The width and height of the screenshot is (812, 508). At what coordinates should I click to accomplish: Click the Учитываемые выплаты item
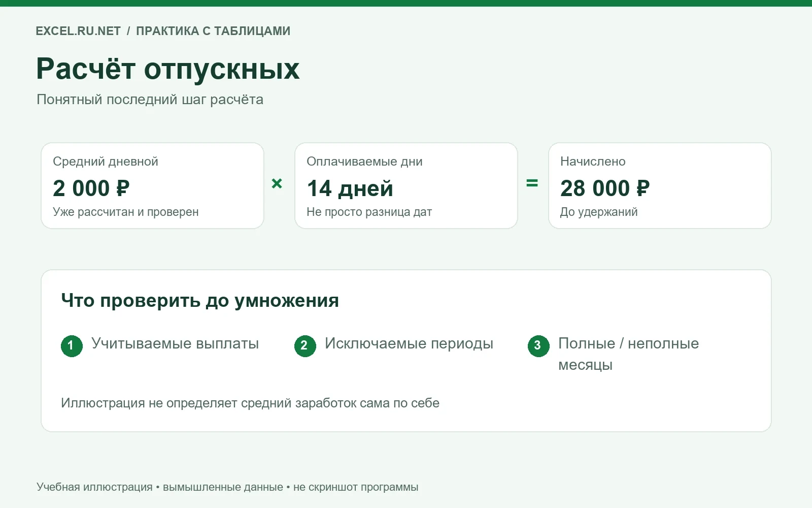click(175, 343)
